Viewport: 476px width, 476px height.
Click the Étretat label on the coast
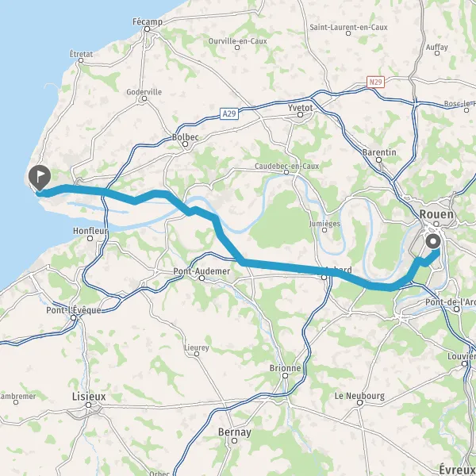tap(82, 54)
